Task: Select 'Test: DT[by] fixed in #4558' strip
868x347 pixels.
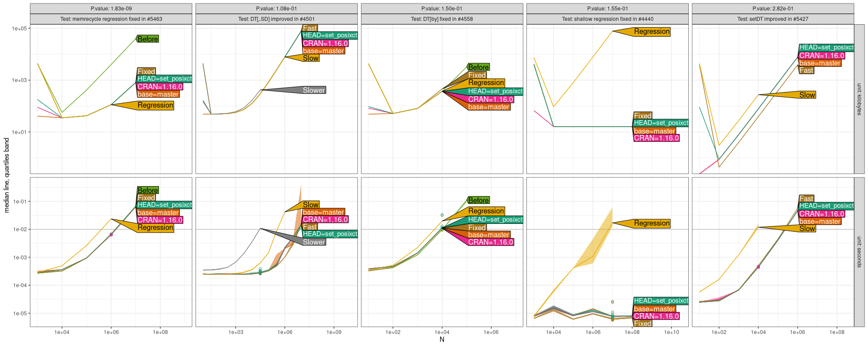Action: click(442, 19)
